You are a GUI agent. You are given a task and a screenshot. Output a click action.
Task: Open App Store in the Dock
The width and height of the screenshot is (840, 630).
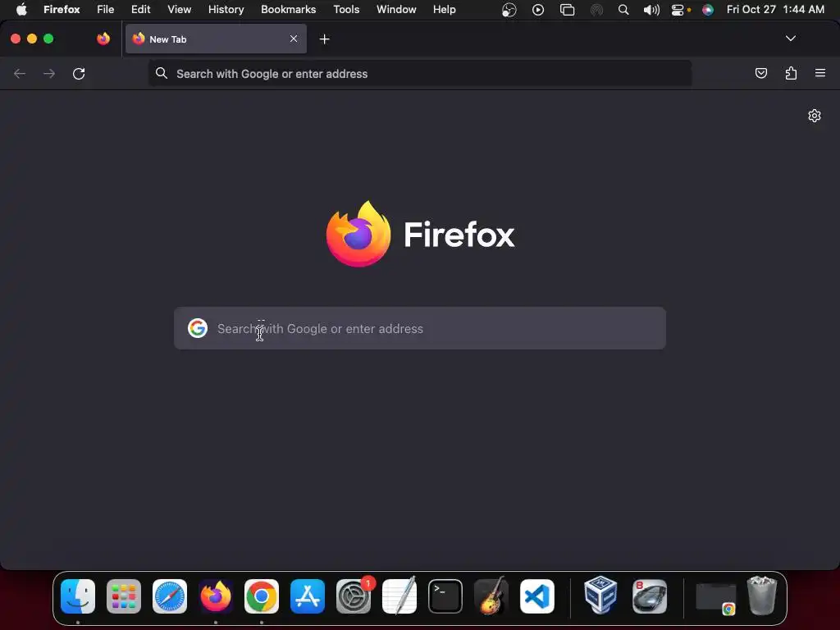[308, 596]
